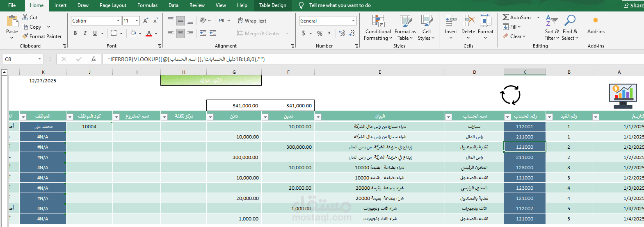Increase font size with larger A icon
The height and width of the screenshot is (227, 644).
[146, 20]
